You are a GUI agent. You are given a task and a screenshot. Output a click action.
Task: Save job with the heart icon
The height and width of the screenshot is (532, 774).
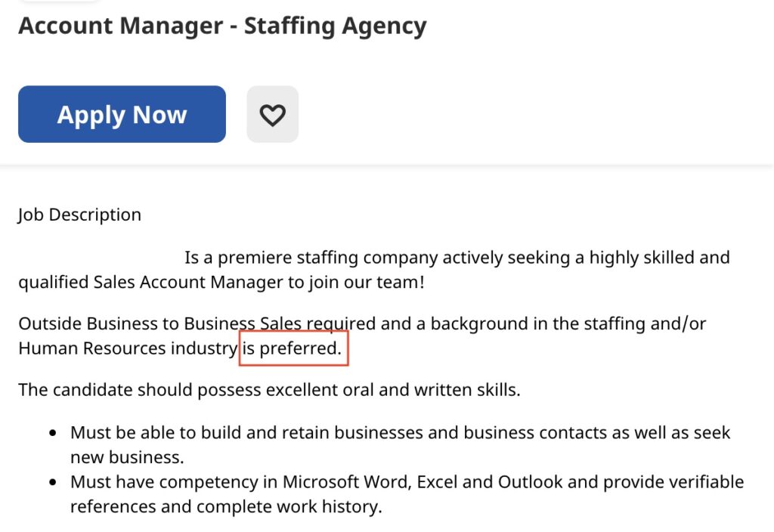click(x=272, y=115)
